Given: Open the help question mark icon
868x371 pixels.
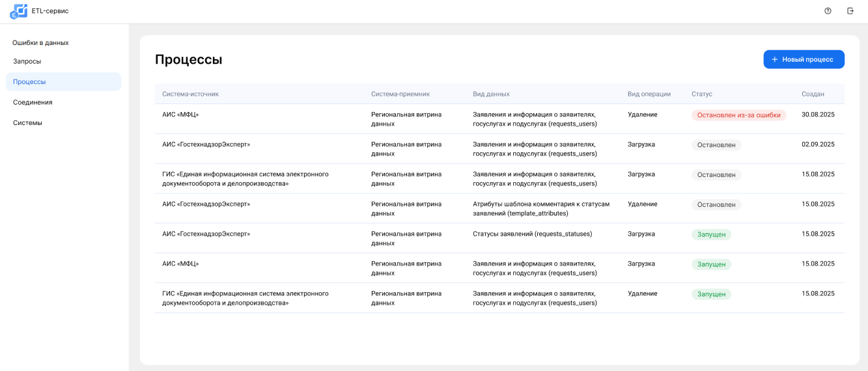Looking at the screenshot, I should (828, 11).
